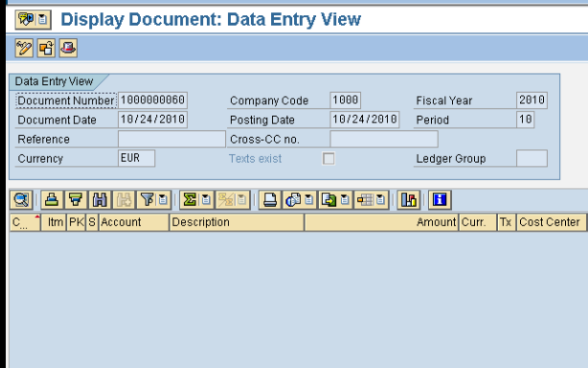The width and height of the screenshot is (588, 368).
Task: Click the Document Number field
Action: tap(152, 101)
